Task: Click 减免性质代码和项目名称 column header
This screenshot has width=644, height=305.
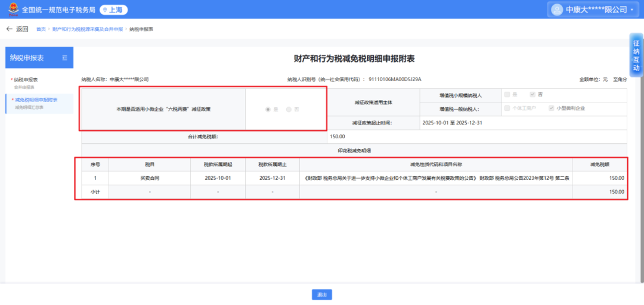Action: click(x=436, y=164)
